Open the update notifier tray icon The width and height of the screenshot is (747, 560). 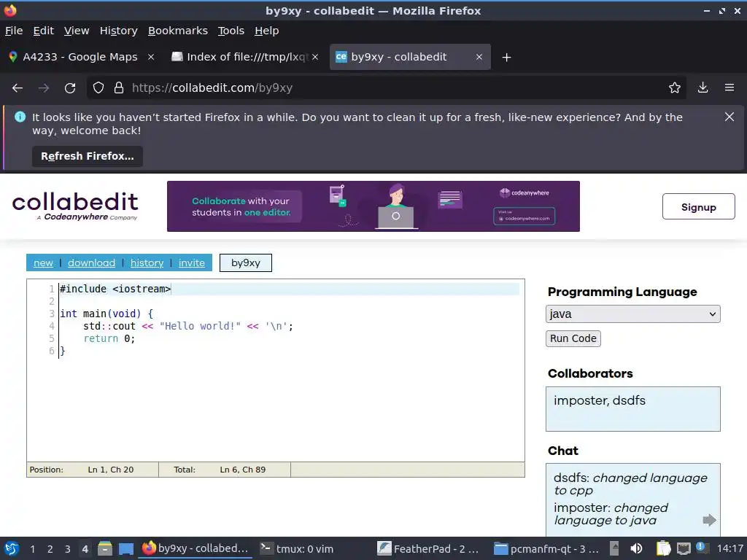[700, 548]
